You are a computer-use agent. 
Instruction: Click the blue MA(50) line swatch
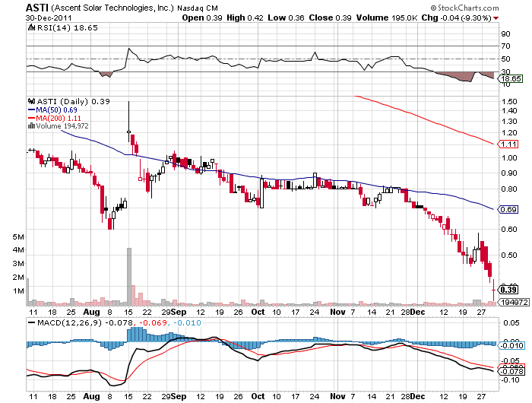(x=32, y=110)
